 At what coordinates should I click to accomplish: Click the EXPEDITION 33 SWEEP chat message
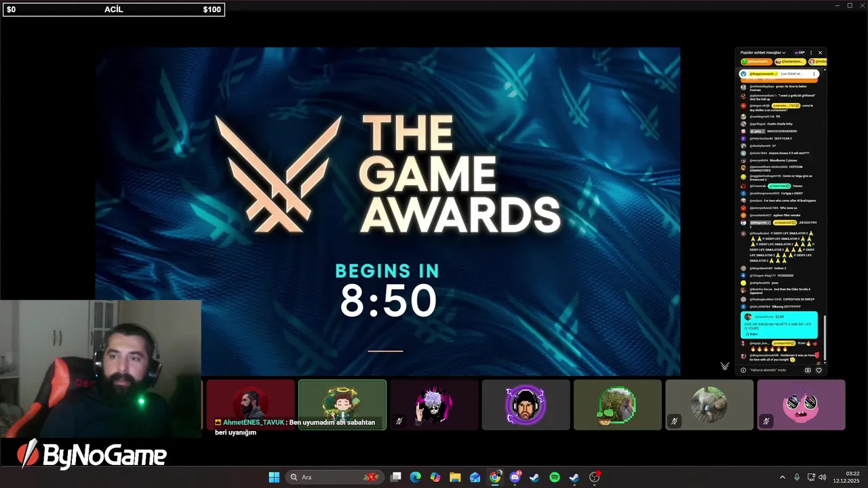pyautogui.click(x=777, y=300)
